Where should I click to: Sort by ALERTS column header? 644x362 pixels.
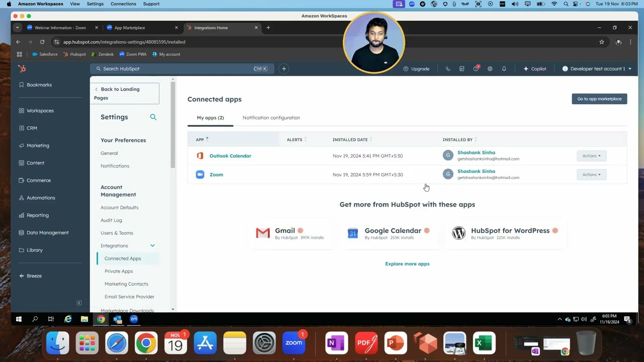point(296,140)
